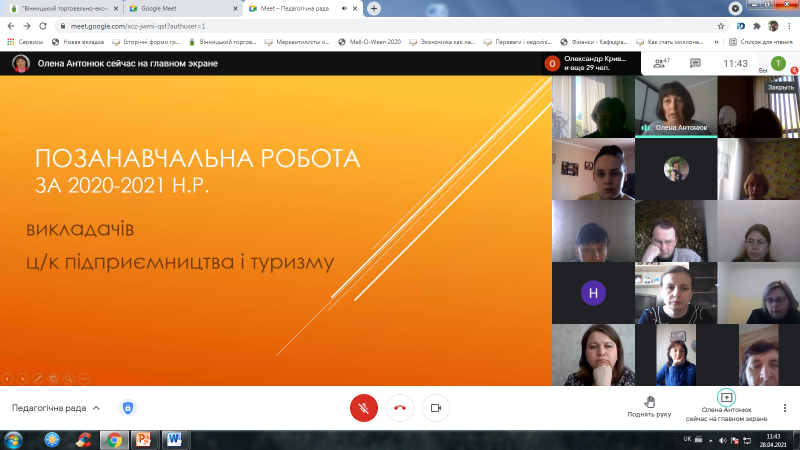Open Фінанси - Кафедра... bookmark
Image resolution: width=800 pixels, height=450 pixels.
594,42
